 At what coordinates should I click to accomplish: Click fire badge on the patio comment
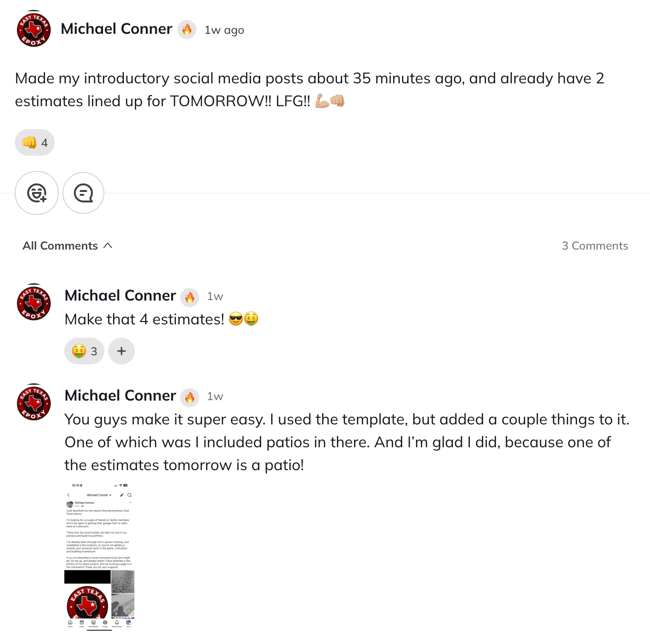(190, 398)
